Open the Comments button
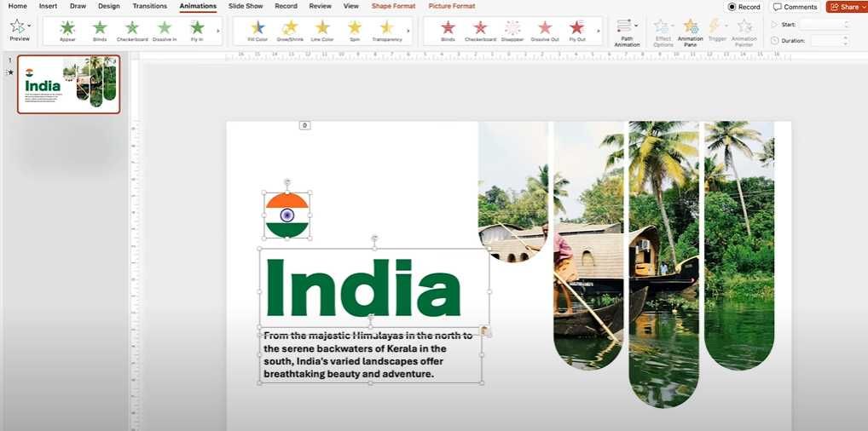The height and width of the screenshot is (431, 868). coord(796,7)
